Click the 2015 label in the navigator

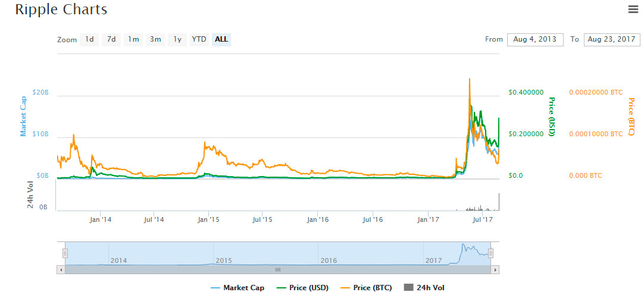pos(224,260)
